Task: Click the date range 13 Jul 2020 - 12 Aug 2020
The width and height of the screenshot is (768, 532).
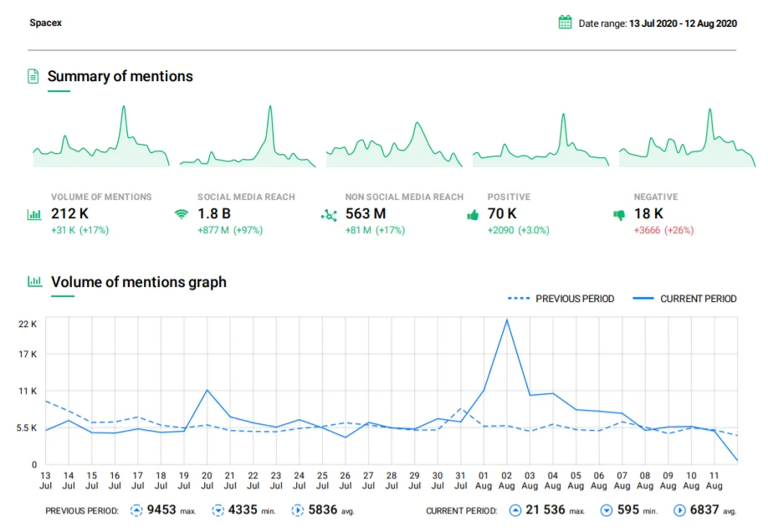Action: tap(683, 23)
